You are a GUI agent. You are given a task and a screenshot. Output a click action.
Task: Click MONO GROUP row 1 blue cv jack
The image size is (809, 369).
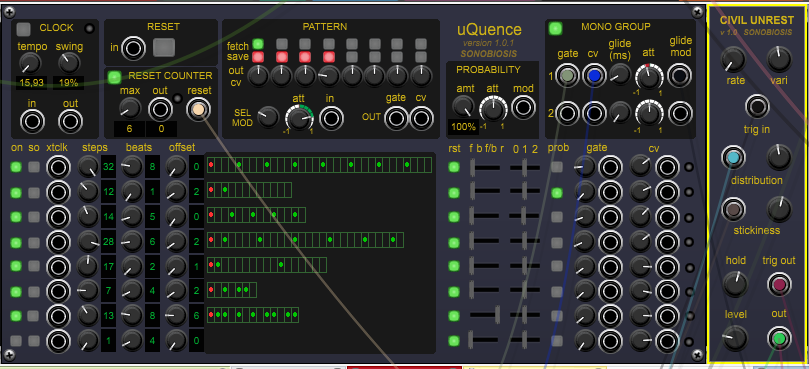tap(594, 76)
